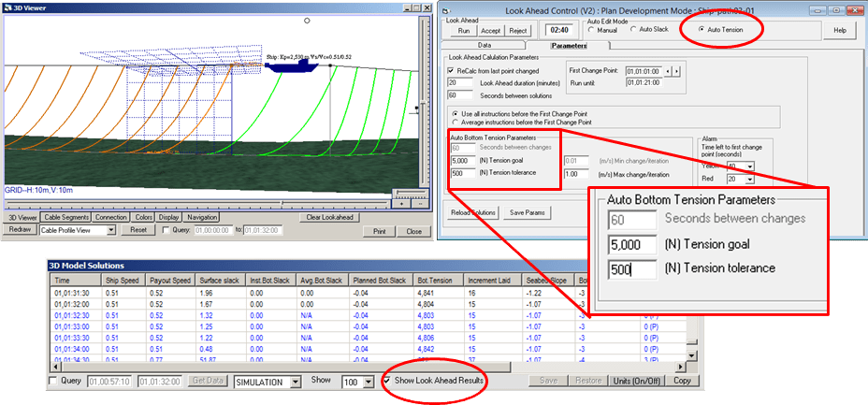Click the Close button in 3D Viewer

[413, 231]
